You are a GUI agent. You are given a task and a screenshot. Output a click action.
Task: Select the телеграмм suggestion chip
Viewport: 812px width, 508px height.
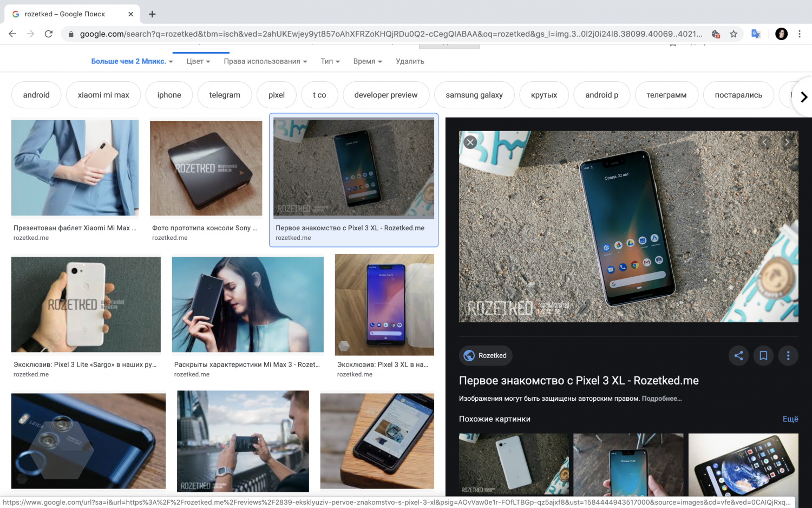tap(666, 95)
